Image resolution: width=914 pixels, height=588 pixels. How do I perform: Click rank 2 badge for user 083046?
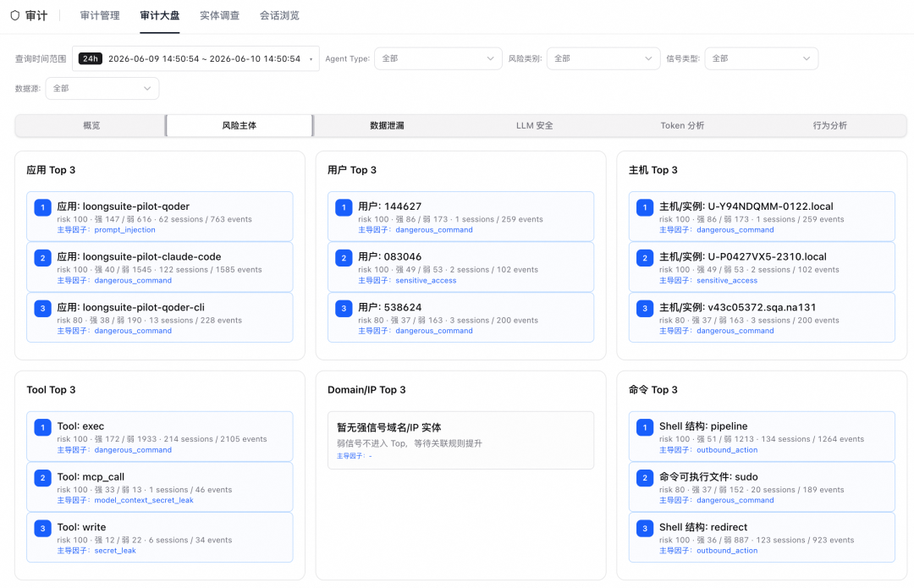tap(344, 258)
